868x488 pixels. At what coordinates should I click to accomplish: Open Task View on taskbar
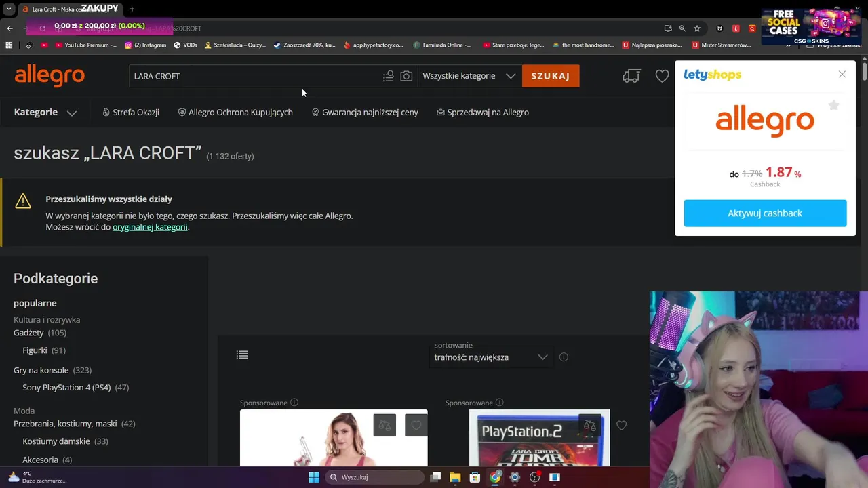(x=435, y=477)
